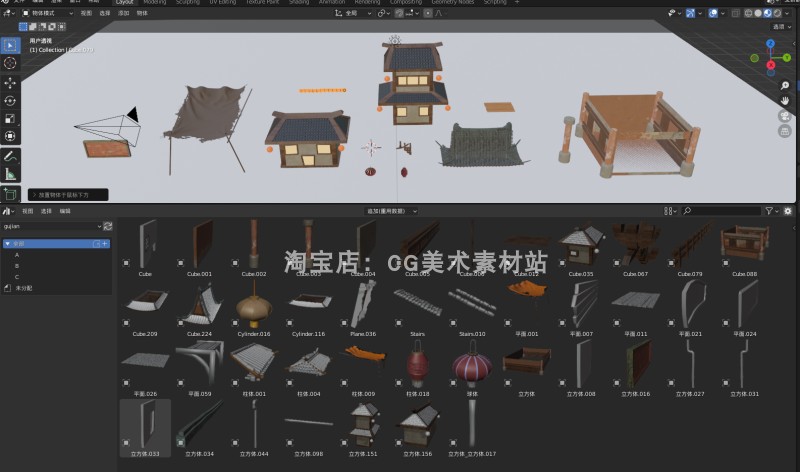The image size is (800, 472).
Task: Open the import method dropdown in asset browser
Action: coord(391,211)
